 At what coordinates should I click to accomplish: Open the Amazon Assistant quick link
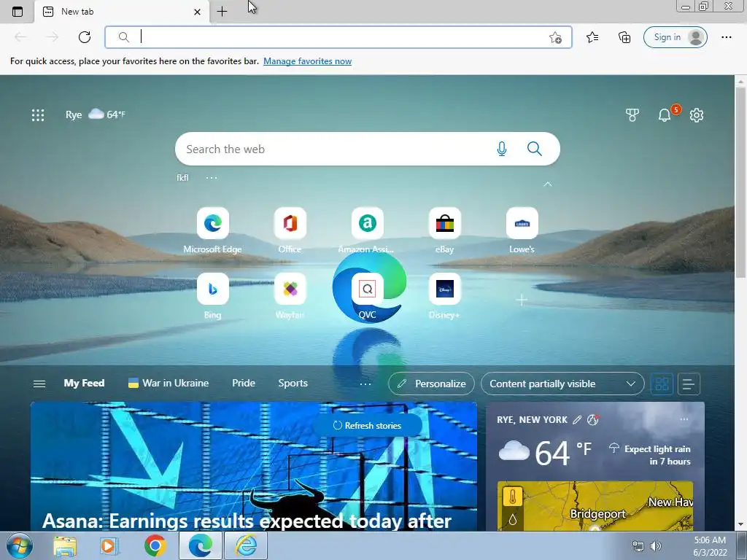367,230
